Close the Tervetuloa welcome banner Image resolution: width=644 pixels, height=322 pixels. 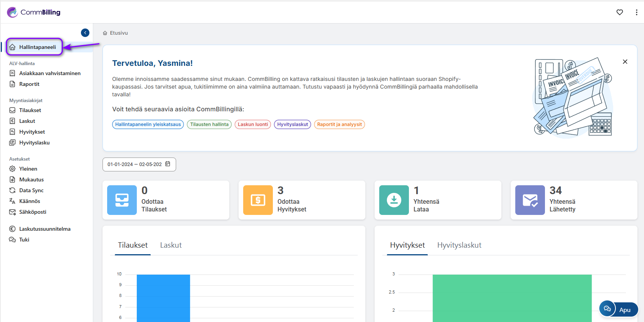(625, 62)
